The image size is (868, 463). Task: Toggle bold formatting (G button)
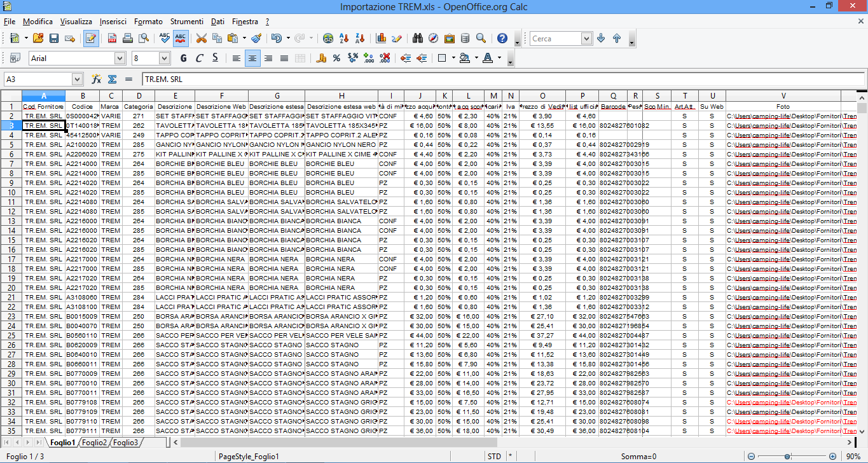(x=183, y=59)
